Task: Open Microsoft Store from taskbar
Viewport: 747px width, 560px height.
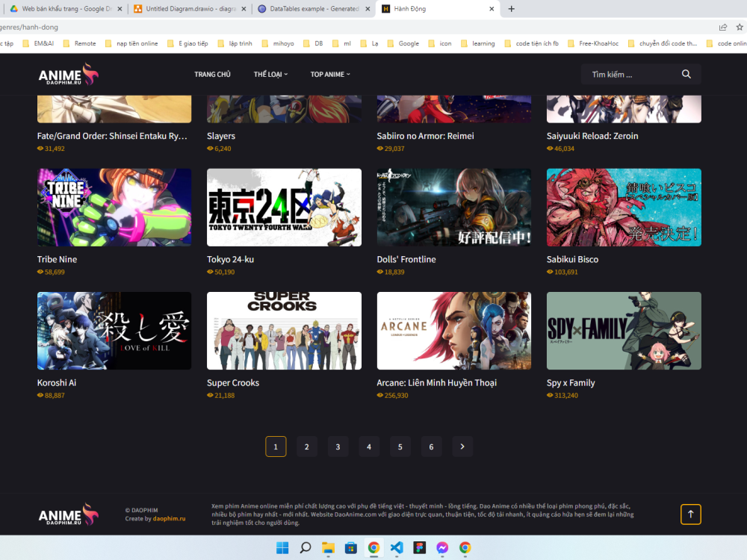Action: pos(350,547)
